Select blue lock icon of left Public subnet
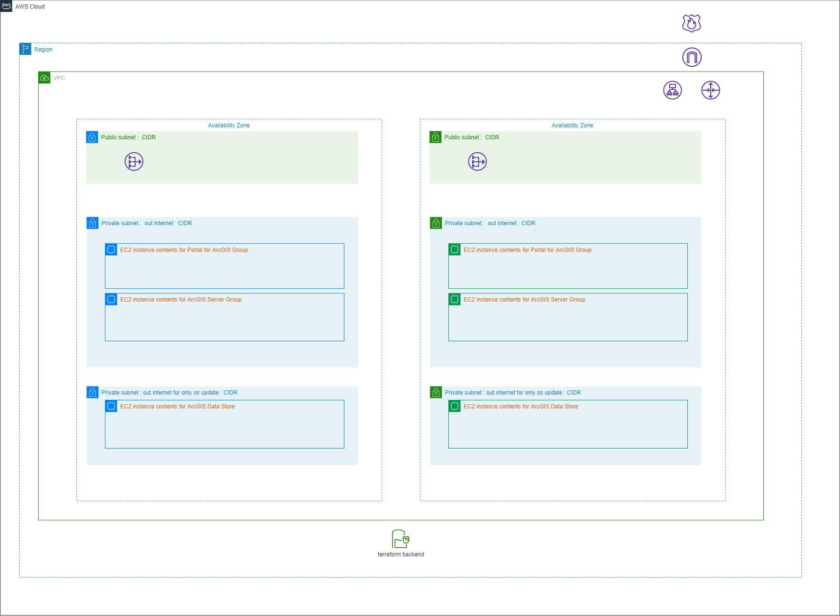 tap(92, 137)
